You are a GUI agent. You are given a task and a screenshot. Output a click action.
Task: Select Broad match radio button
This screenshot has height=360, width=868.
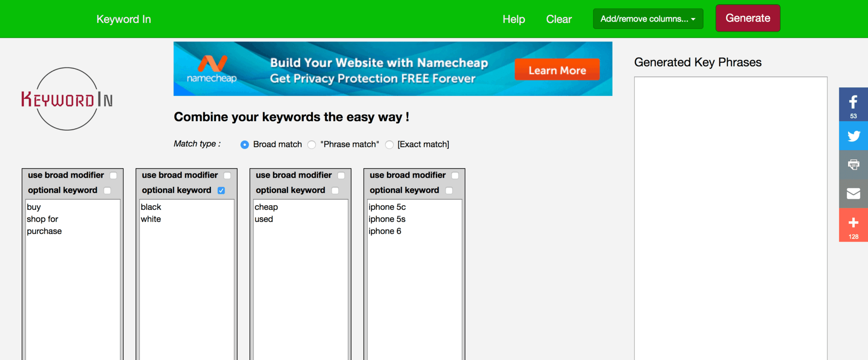pyautogui.click(x=245, y=145)
